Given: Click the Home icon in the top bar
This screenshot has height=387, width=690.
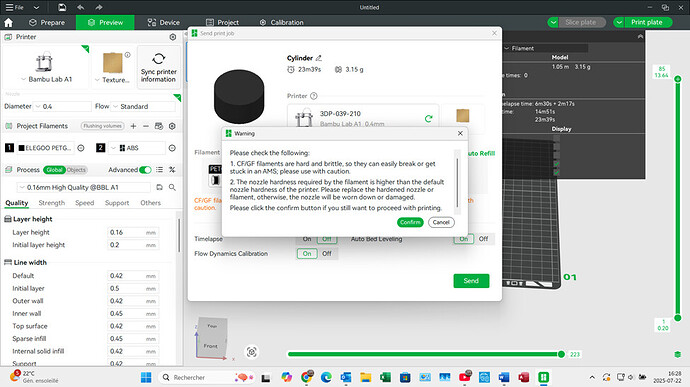Looking at the screenshot, I should click(x=8, y=22).
